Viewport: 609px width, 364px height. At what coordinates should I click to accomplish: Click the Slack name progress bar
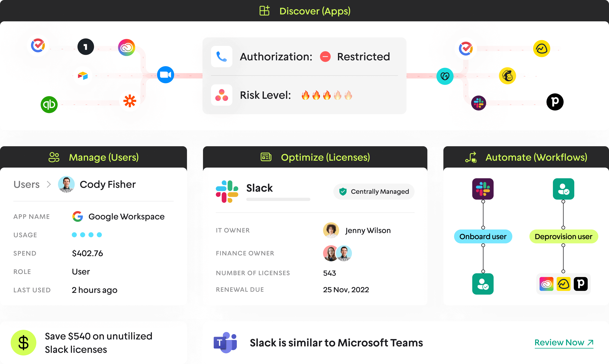(278, 199)
